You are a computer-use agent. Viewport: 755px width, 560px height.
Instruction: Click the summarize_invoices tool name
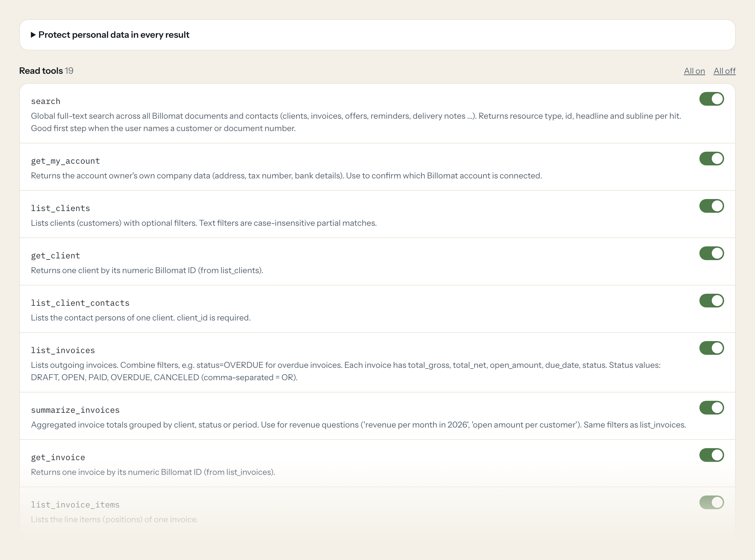coord(75,410)
